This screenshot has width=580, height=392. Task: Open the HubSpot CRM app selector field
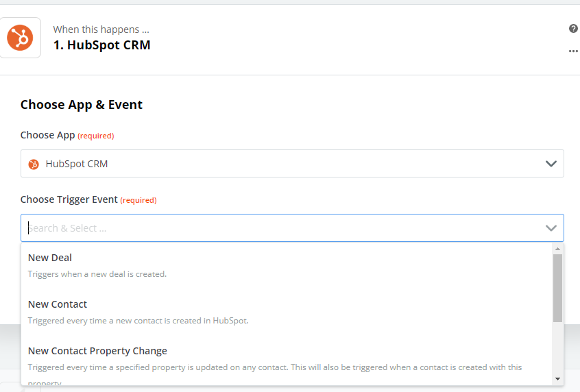click(x=292, y=164)
